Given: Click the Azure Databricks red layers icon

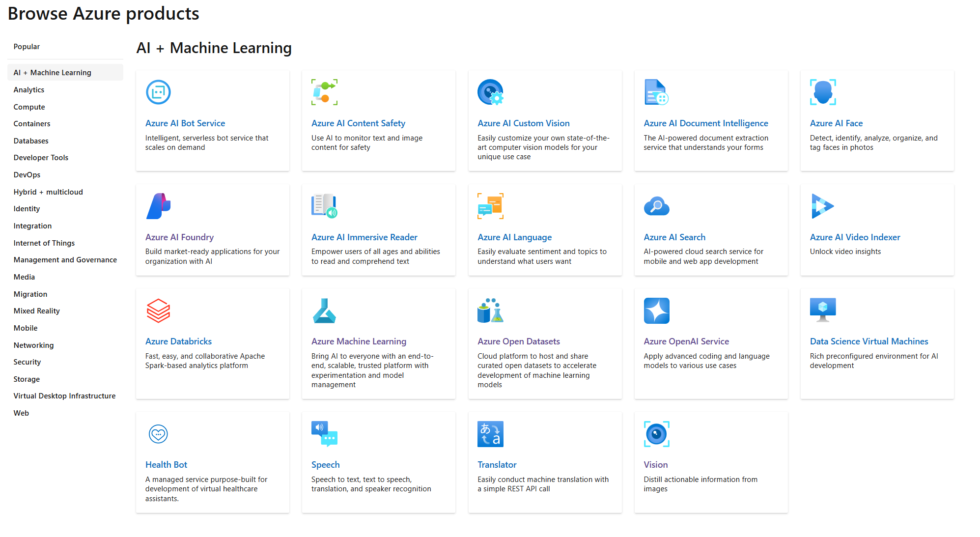Looking at the screenshot, I should (158, 311).
